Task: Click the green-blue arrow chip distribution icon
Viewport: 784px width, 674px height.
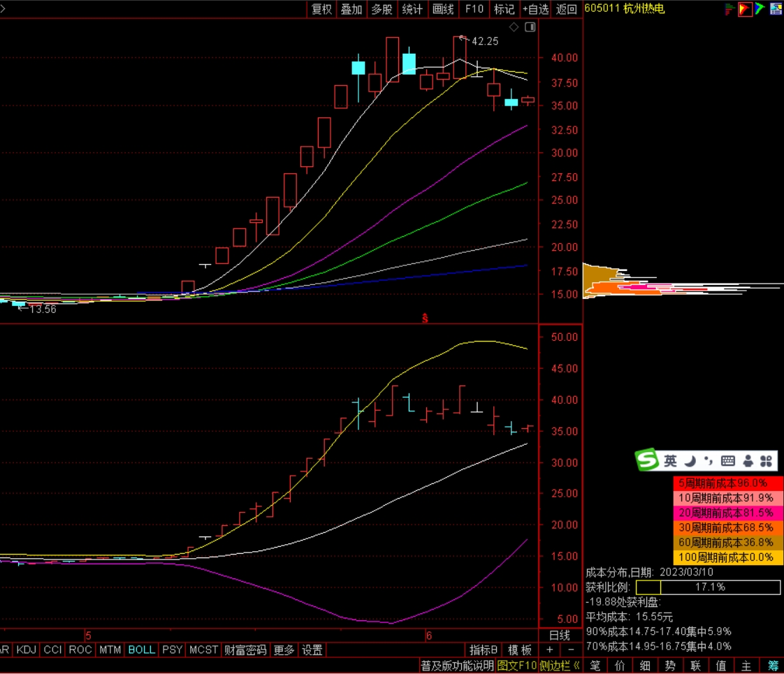Action: point(760,9)
